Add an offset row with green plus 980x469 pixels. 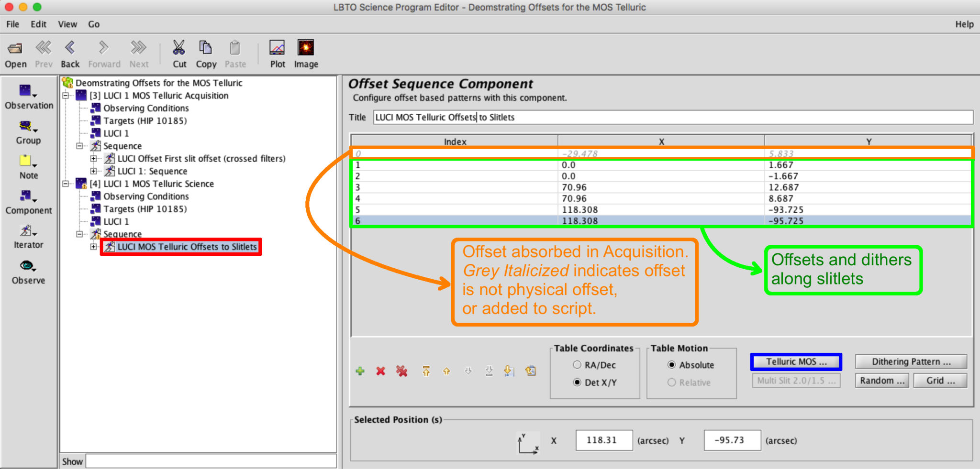360,371
